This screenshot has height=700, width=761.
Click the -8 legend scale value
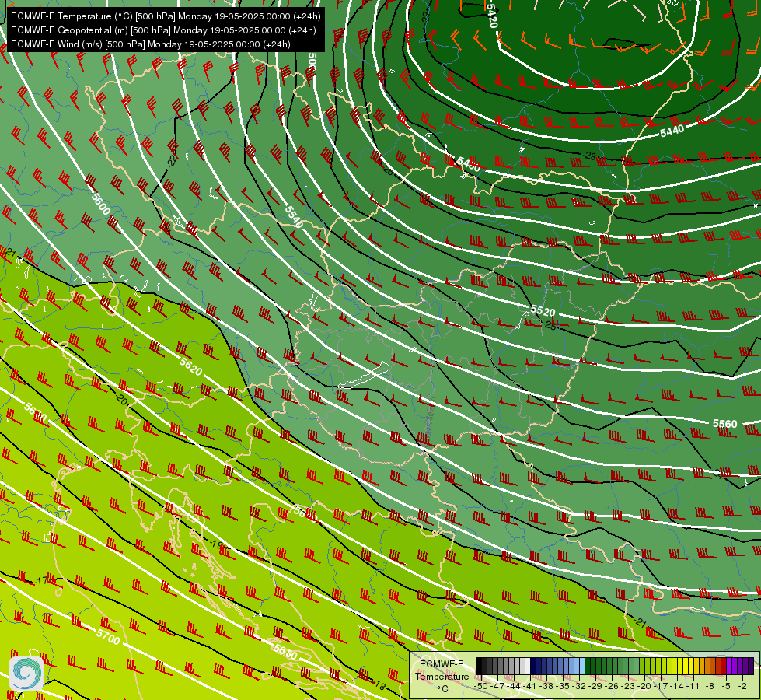(x=710, y=687)
